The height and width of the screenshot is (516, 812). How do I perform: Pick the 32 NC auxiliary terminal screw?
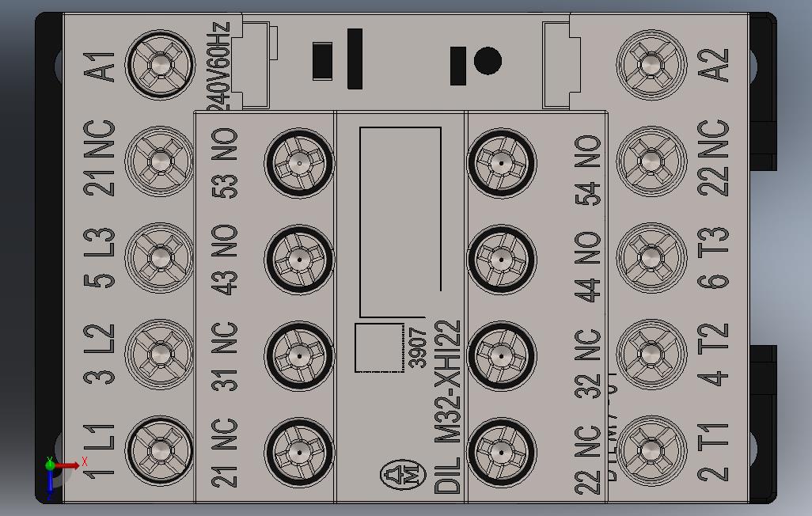(x=501, y=356)
